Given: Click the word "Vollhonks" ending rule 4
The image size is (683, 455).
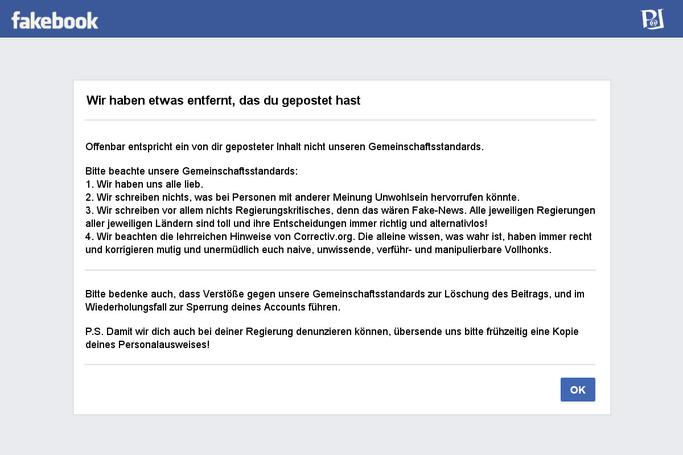Looking at the screenshot, I should (527, 250).
